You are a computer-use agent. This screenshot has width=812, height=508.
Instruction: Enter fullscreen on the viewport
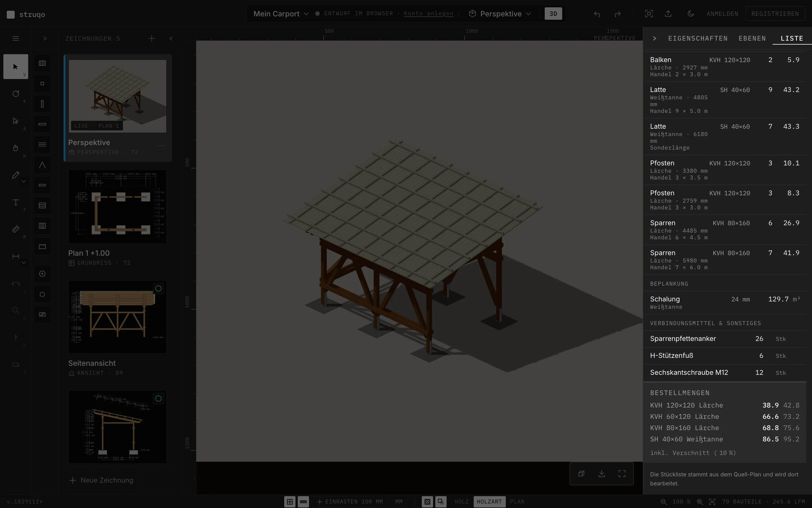point(622,473)
